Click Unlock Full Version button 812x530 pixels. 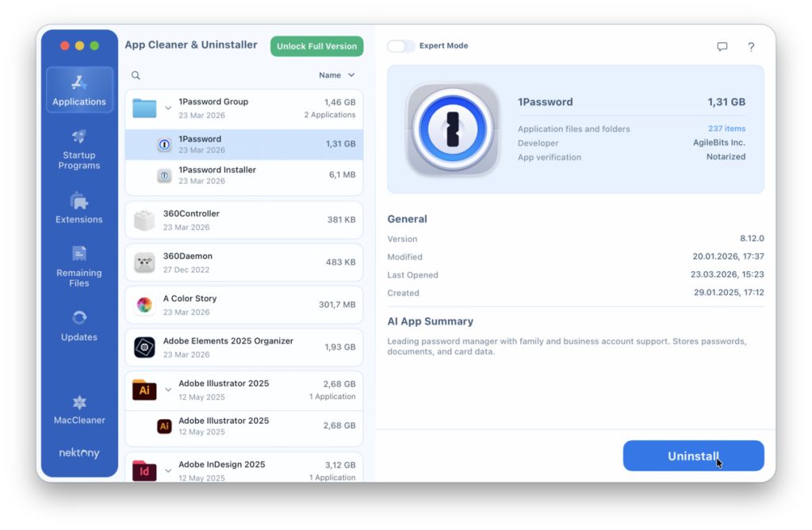click(317, 46)
